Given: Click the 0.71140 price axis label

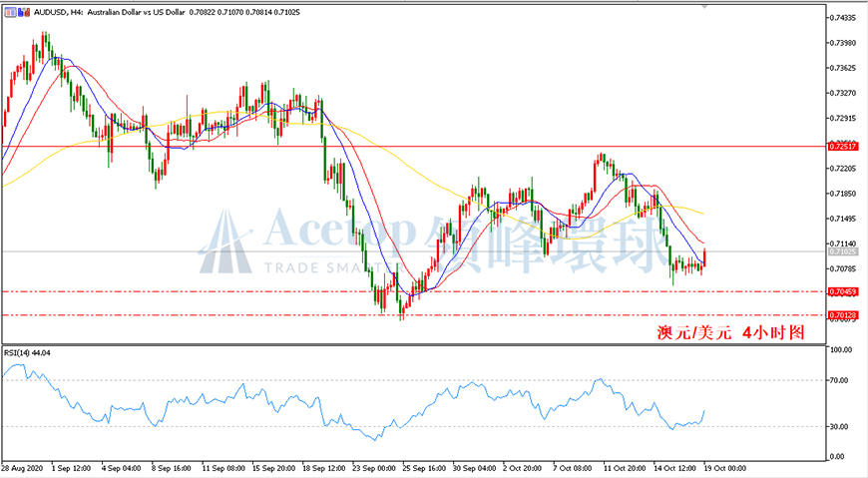Looking at the screenshot, I should point(842,243).
